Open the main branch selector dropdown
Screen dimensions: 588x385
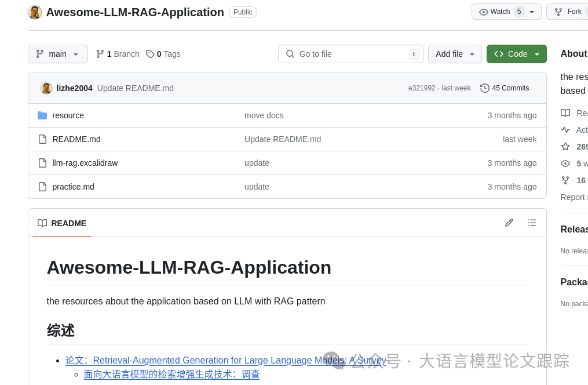[x=58, y=54]
